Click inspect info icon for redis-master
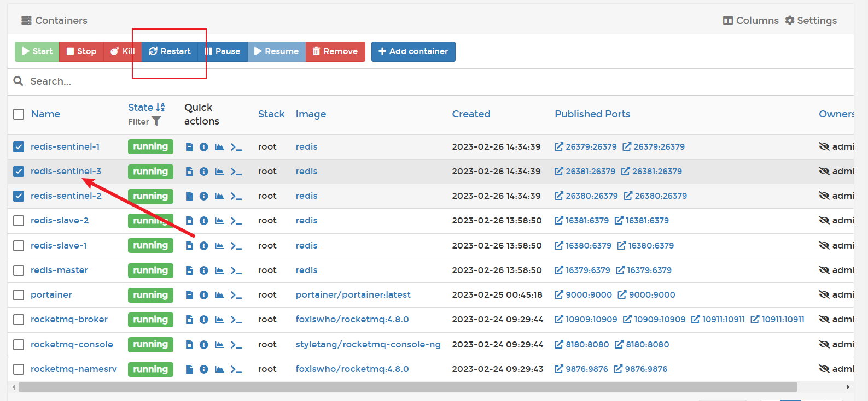 point(203,270)
